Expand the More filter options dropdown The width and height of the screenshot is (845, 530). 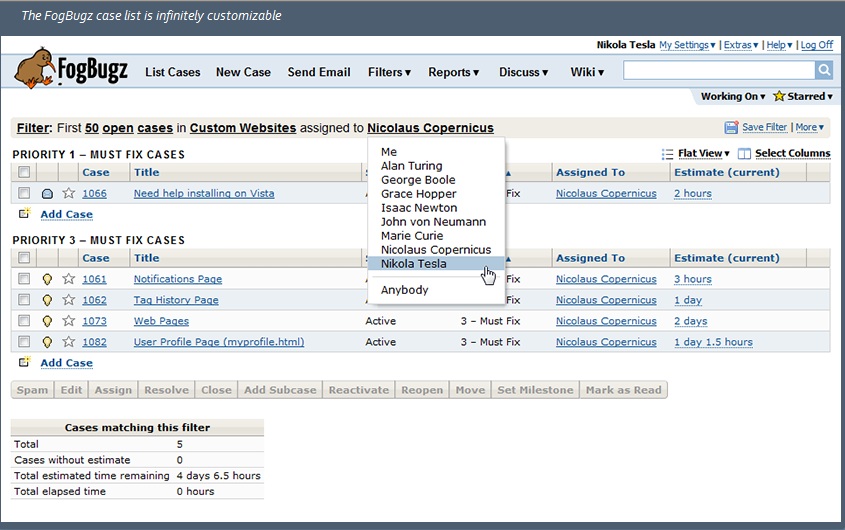pyautogui.click(x=809, y=127)
